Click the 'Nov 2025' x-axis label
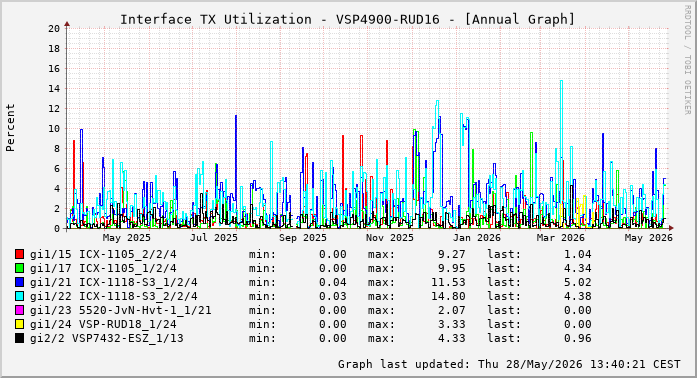 (390, 238)
